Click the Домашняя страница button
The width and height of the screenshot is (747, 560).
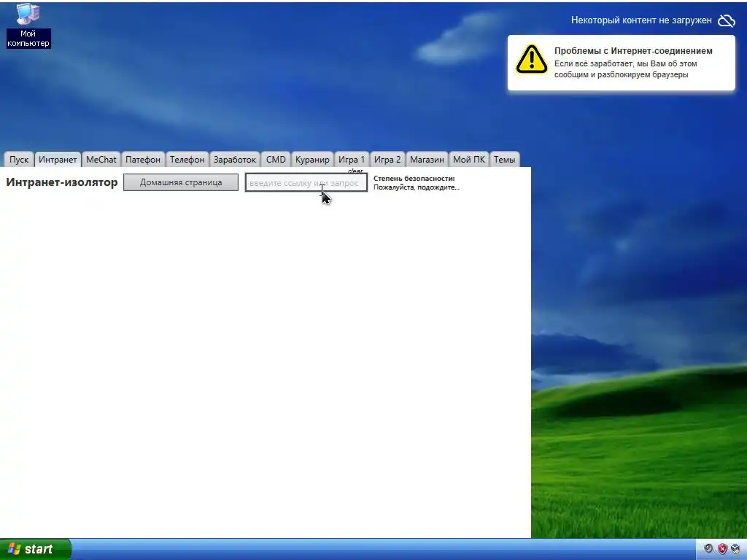pyautogui.click(x=181, y=182)
